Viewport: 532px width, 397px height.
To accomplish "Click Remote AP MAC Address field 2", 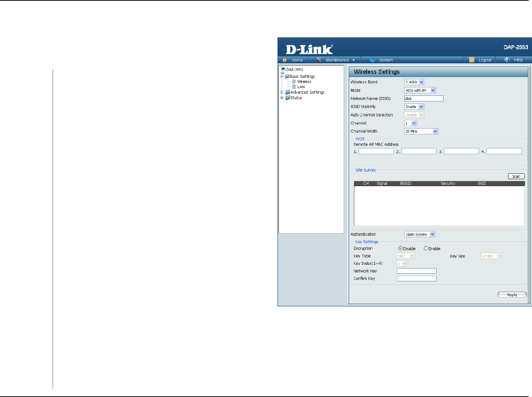I will pyautogui.click(x=419, y=151).
